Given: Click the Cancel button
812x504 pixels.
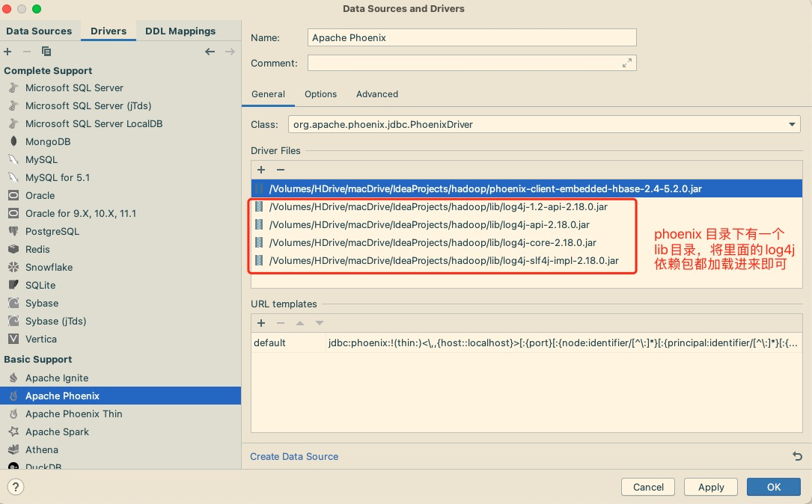Looking at the screenshot, I should click(x=648, y=487).
